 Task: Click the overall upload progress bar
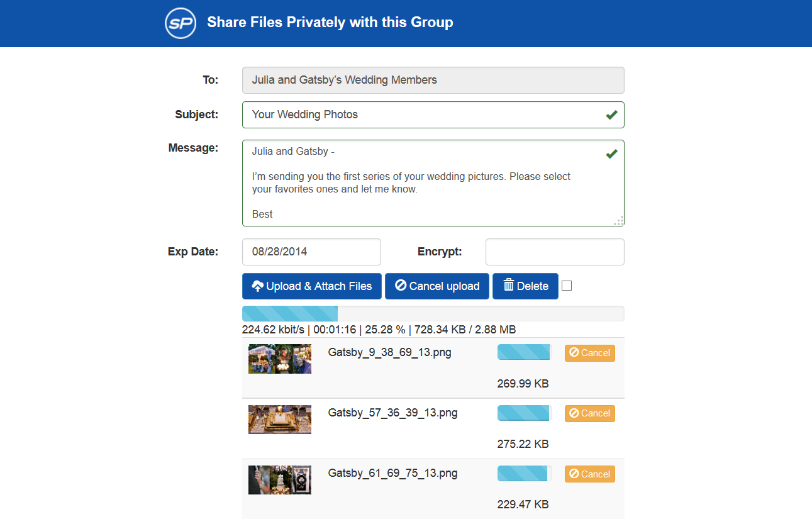click(433, 313)
